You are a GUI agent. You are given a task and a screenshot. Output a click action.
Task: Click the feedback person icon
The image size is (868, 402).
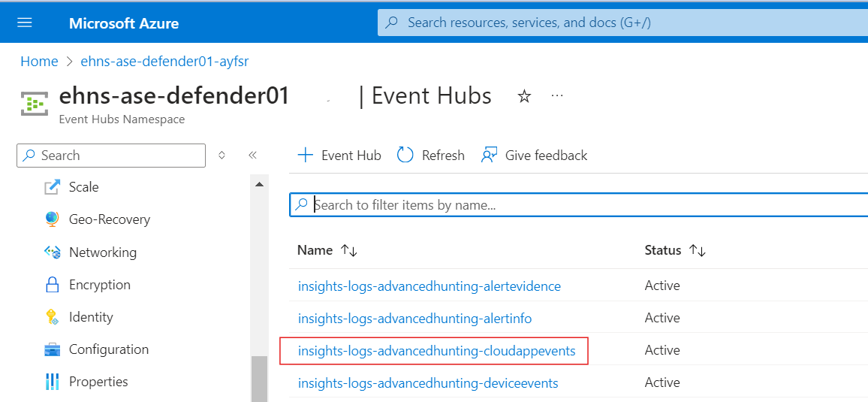489,156
